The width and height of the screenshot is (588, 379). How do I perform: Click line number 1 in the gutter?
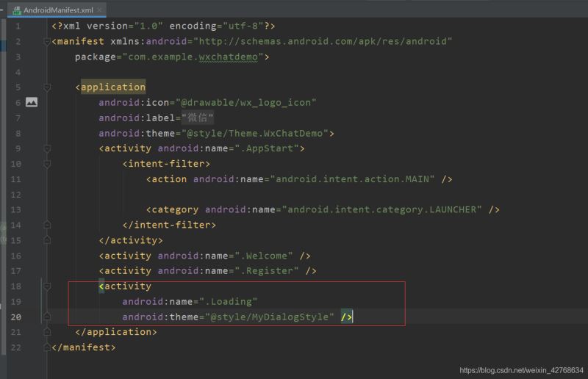pyautogui.click(x=18, y=26)
